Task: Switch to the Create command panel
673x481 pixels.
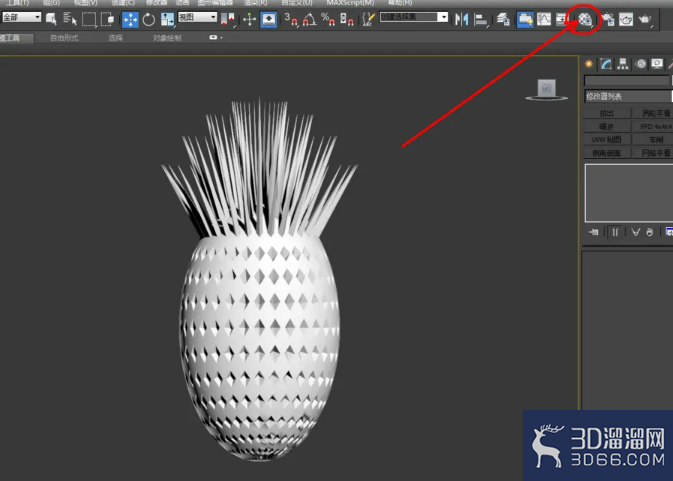Action: [x=589, y=64]
